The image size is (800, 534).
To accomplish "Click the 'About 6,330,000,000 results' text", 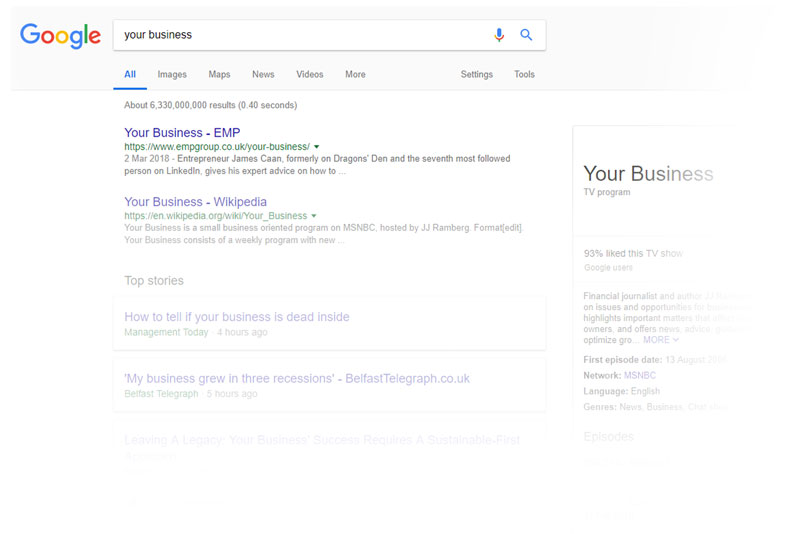I will tap(210, 105).
